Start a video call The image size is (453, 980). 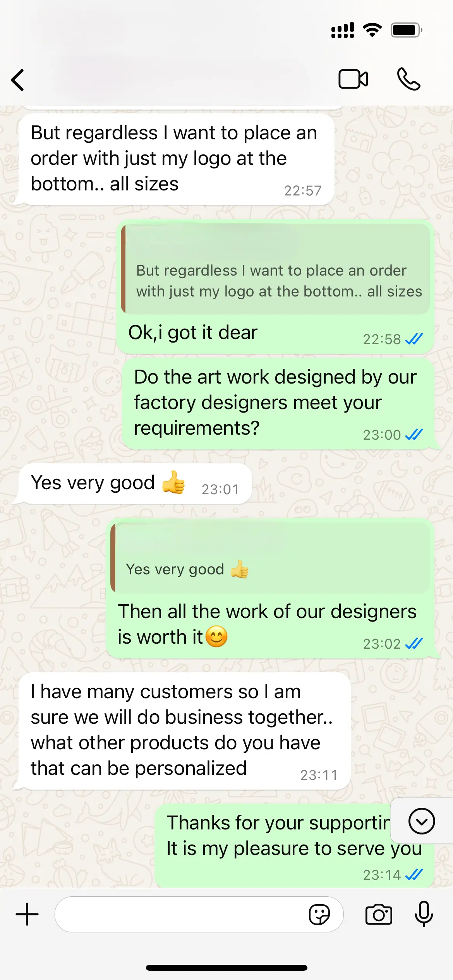point(353,79)
